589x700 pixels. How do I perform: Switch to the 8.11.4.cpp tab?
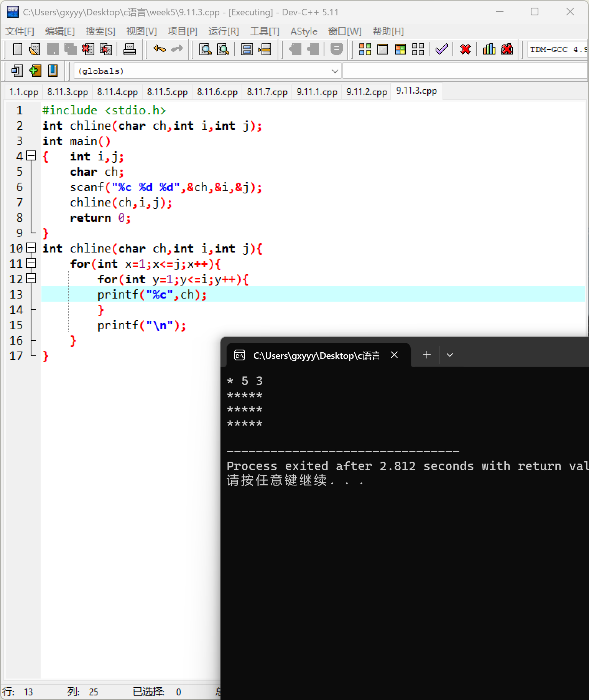[x=118, y=92]
